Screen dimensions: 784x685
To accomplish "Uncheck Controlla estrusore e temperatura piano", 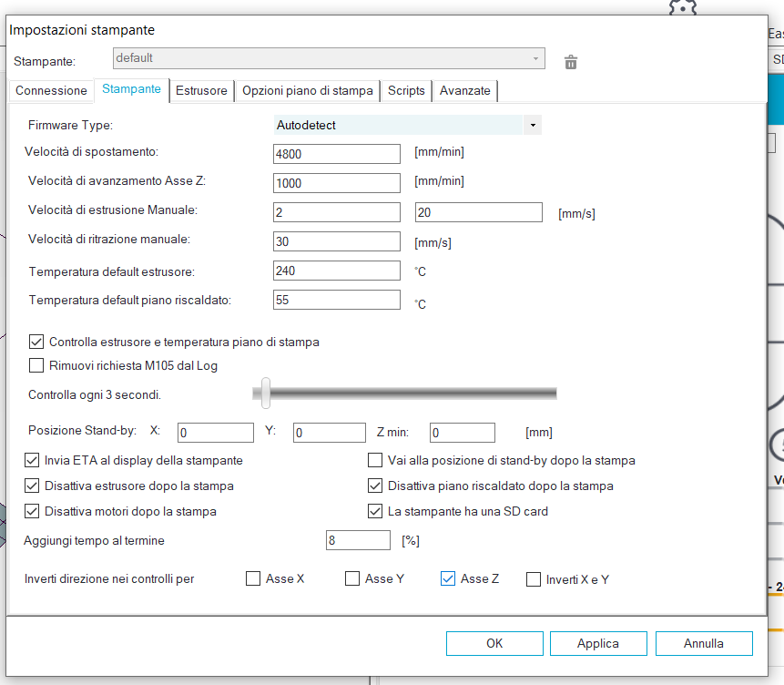I will [x=36, y=342].
